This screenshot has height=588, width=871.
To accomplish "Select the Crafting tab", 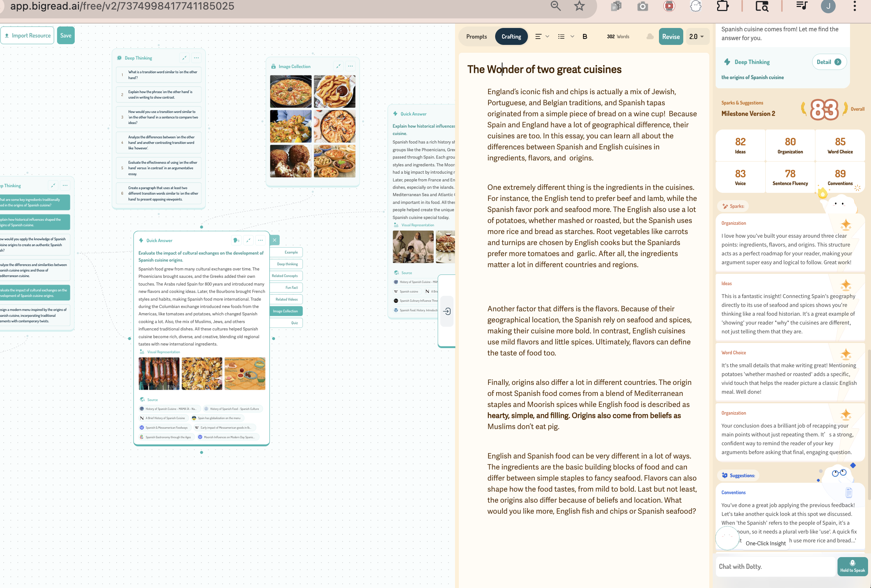I will [x=511, y=36].
